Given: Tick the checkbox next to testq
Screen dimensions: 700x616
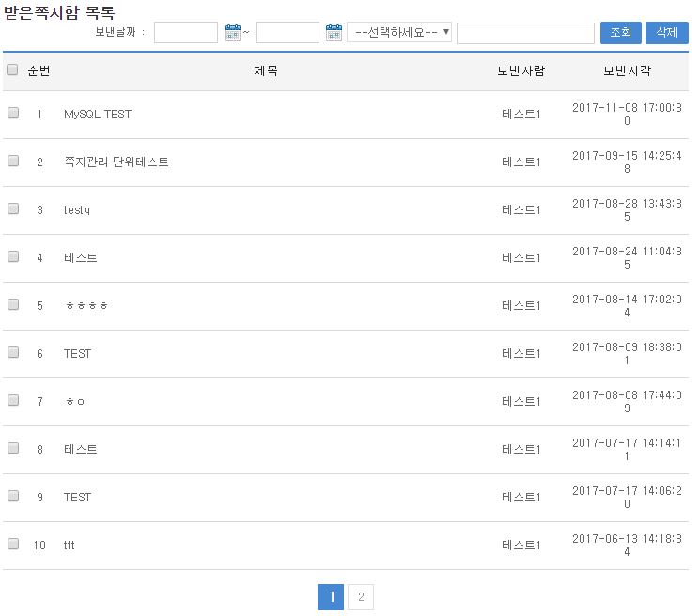Looking at the screenshot, I should point(13,208).
